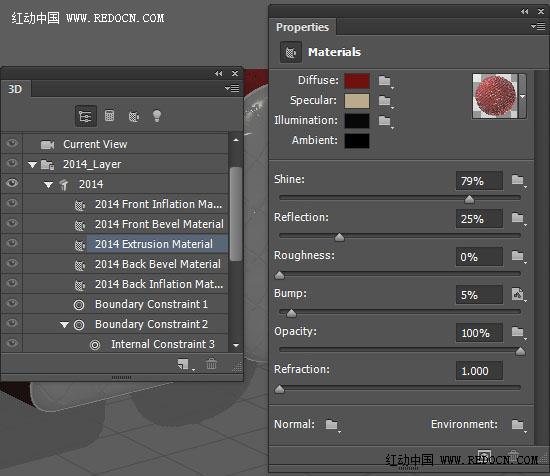Screen dimensions: 550x476
Task: Open Reflection texture folder menu
Action: point(518,218)
